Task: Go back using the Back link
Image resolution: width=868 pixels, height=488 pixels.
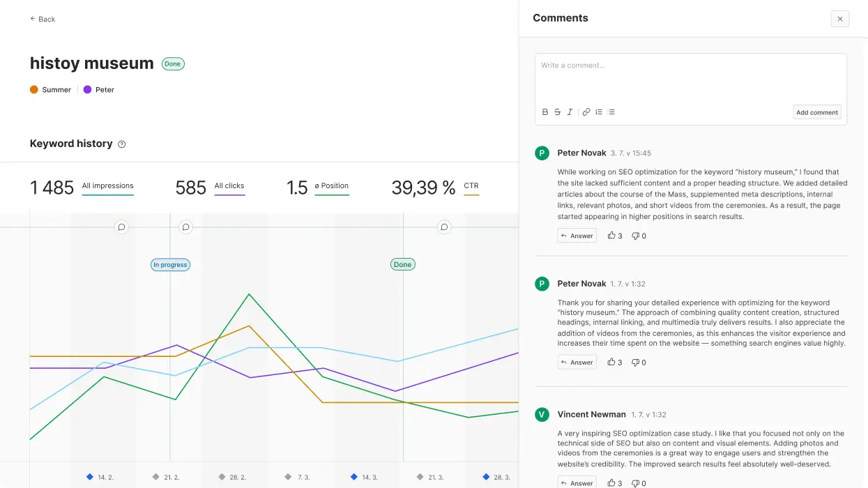Action: [43, 19]
